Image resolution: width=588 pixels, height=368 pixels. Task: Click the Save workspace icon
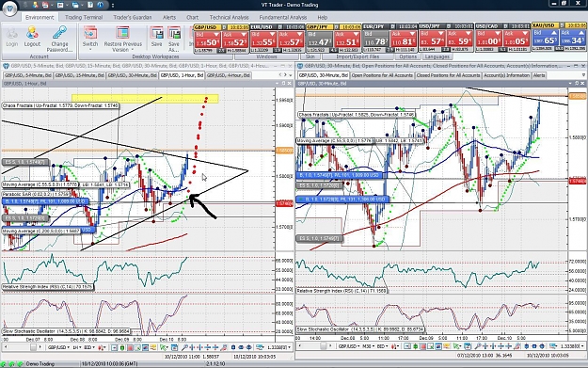tap(157, 33)
